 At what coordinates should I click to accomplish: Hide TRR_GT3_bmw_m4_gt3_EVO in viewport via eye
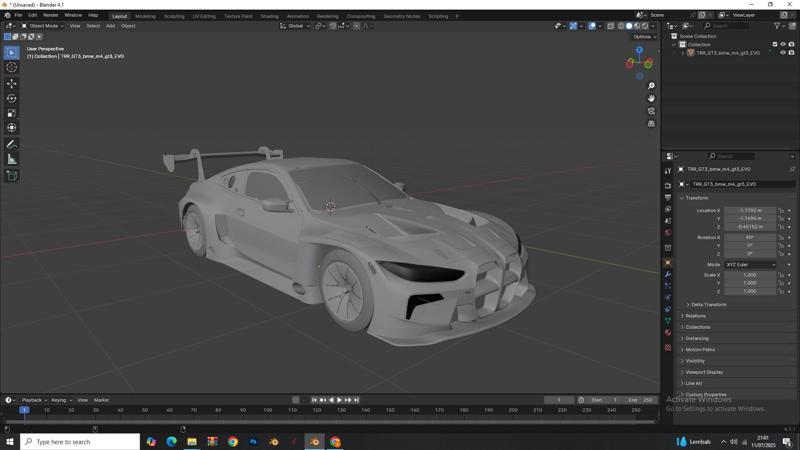pos(783,53)
